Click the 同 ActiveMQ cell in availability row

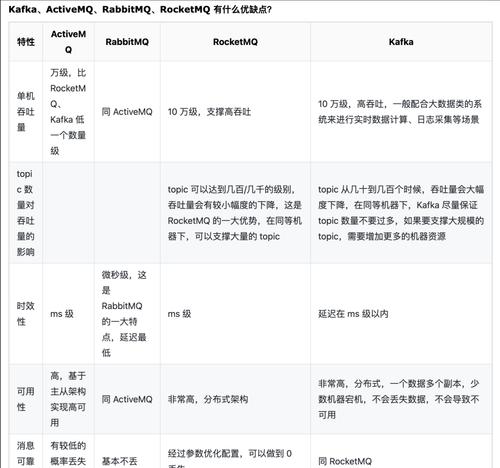click(x=127, y=399)
